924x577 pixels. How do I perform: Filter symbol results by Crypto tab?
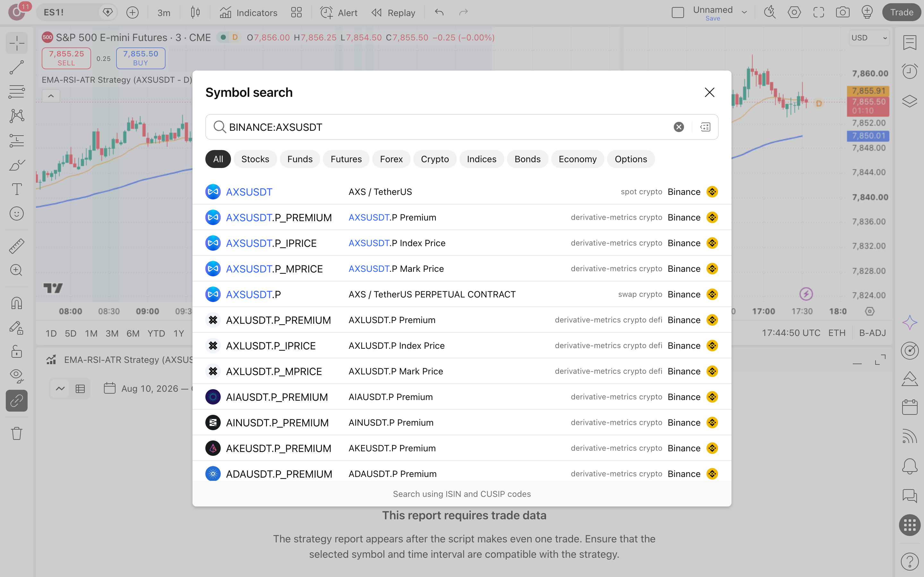[x=434, y=159]
